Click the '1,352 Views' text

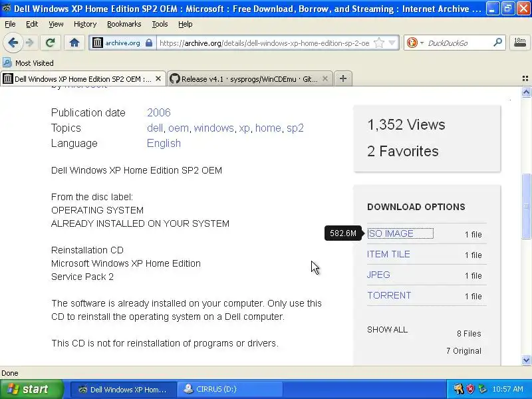(x=406, y=125)
